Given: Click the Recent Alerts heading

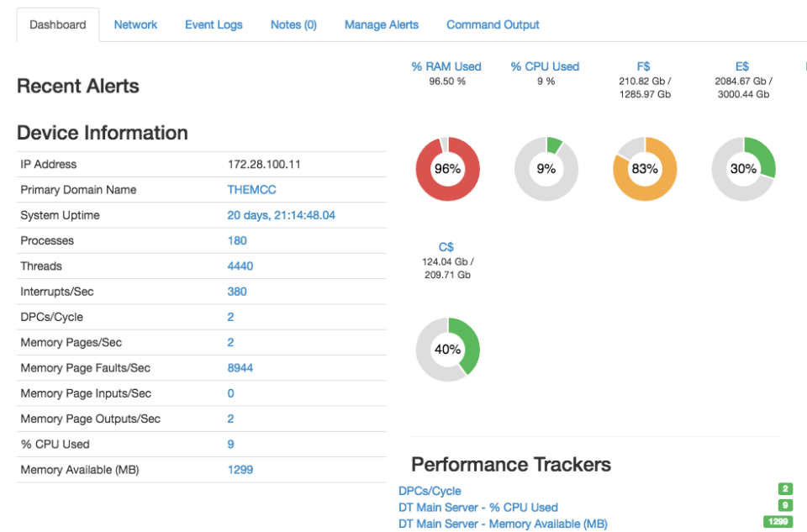Looking at the screenshot, I should coord(77,86).
